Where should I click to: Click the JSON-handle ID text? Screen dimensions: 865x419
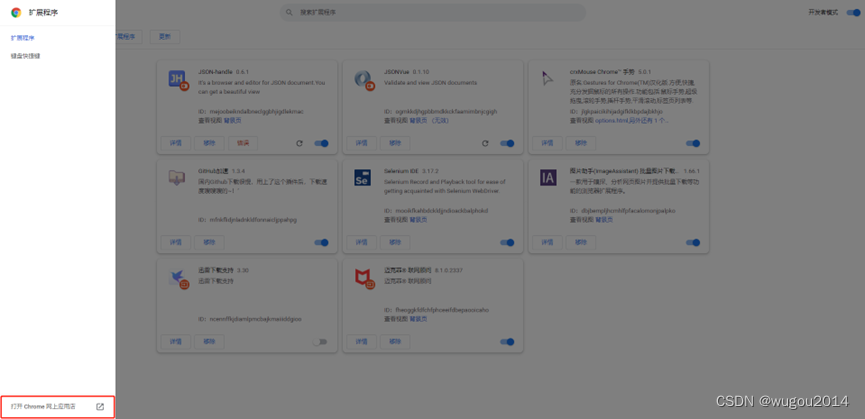(251, 111)
